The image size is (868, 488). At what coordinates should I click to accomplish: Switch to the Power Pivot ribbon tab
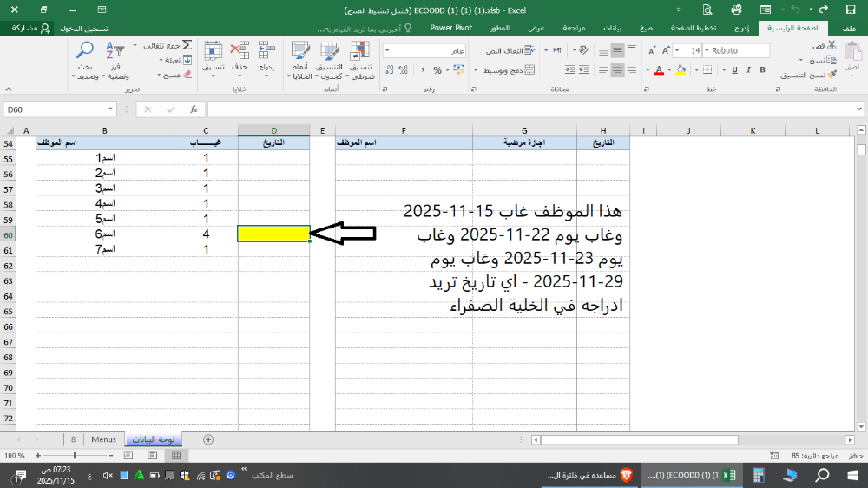click(x=450, y=28)
